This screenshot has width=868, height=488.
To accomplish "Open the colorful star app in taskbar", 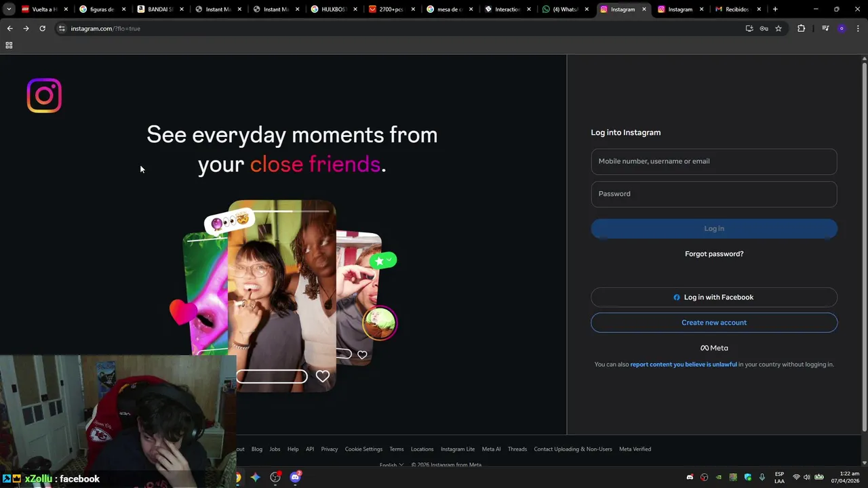I will coord(255,477).
